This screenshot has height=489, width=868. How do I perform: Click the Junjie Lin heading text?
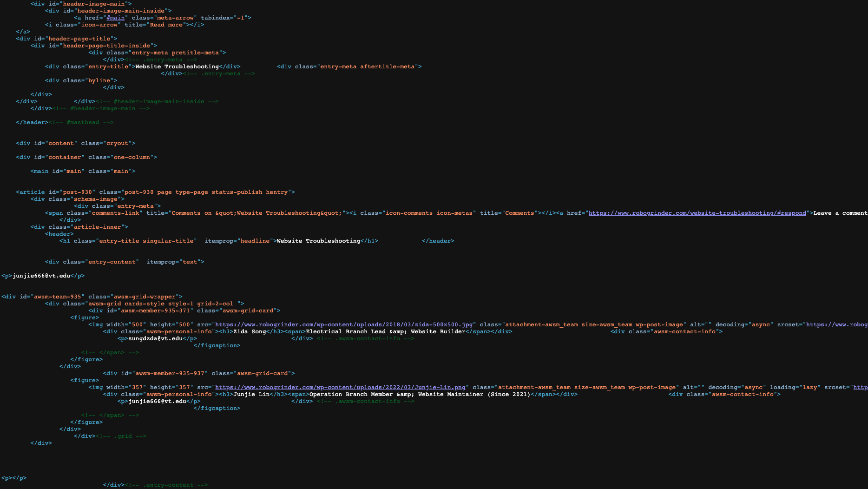coord(251,394)
